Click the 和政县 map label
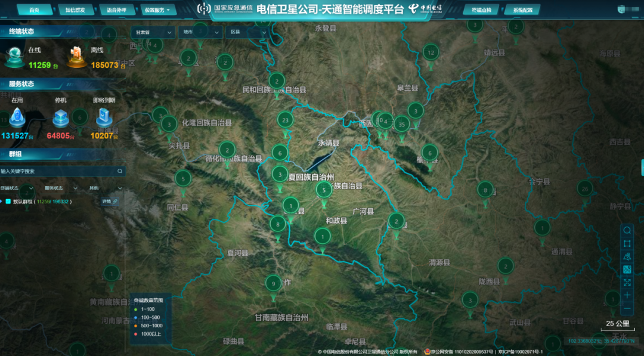Image resolution: width=644 pixels, height=356 pixels. coord(336,221)
